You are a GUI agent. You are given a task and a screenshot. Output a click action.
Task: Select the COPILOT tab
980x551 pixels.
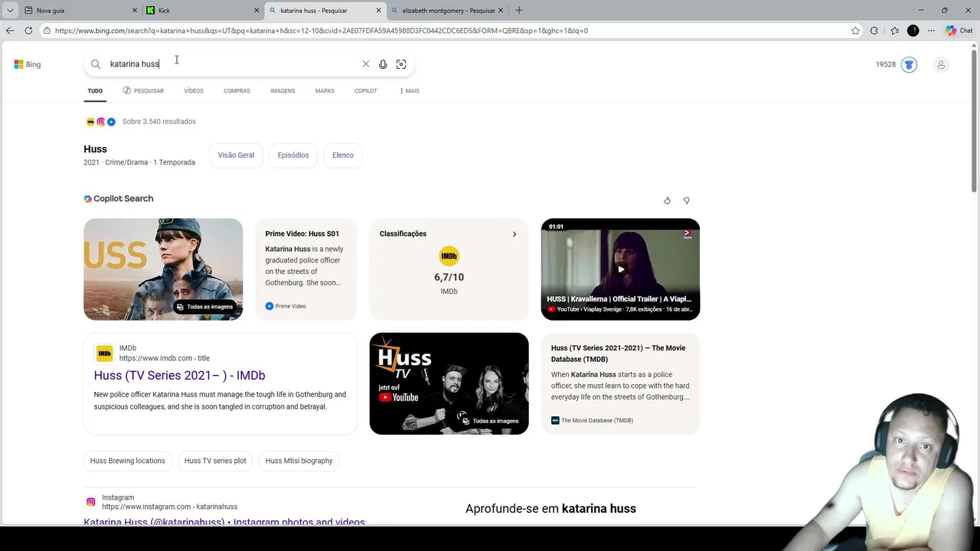point(365,91)
